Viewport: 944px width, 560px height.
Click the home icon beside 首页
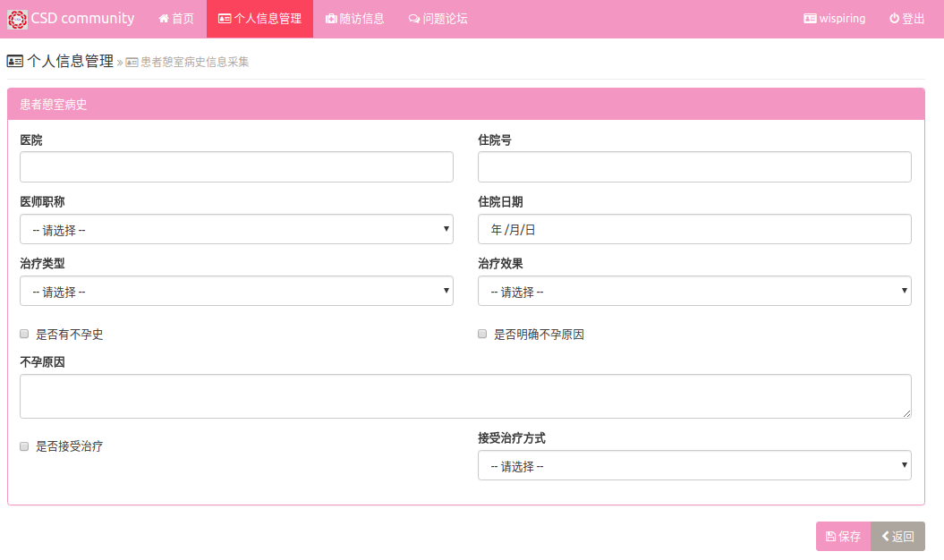coord(164,19)
